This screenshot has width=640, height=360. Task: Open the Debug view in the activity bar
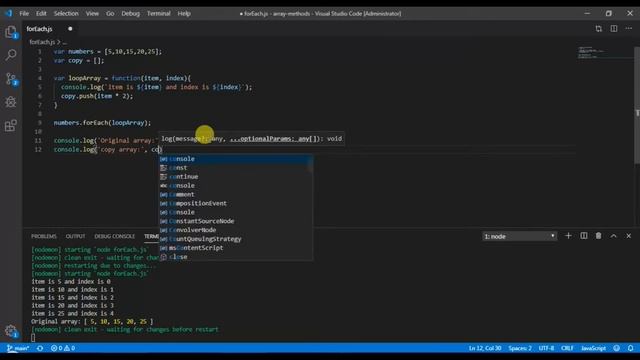pos(11,102)
